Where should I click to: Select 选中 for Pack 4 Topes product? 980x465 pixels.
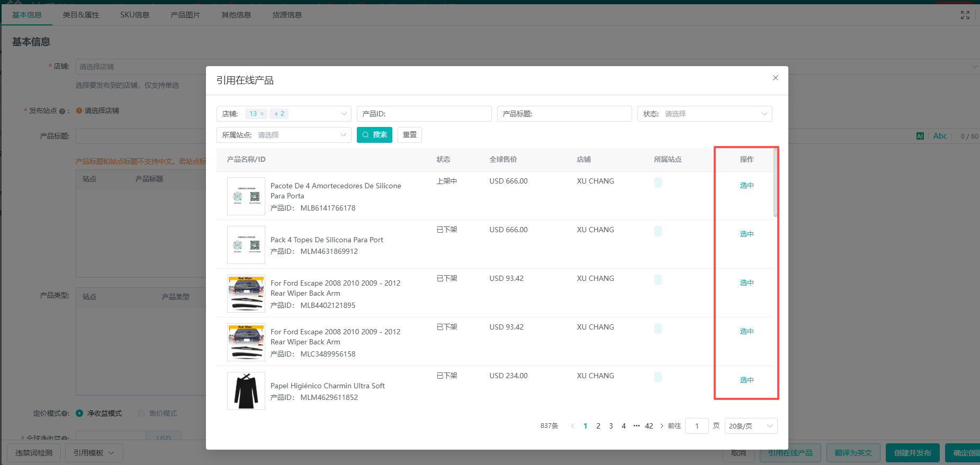(747, 234)
